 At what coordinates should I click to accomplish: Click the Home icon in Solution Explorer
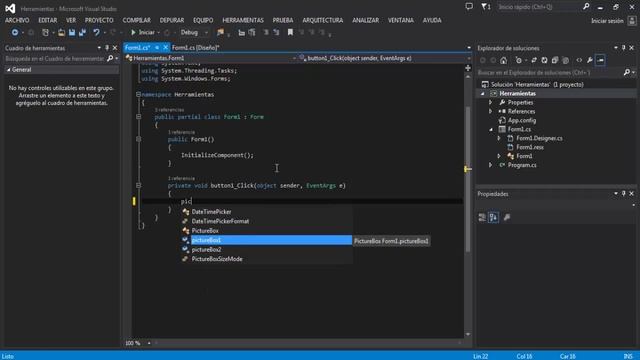click(x=504, y=60)
